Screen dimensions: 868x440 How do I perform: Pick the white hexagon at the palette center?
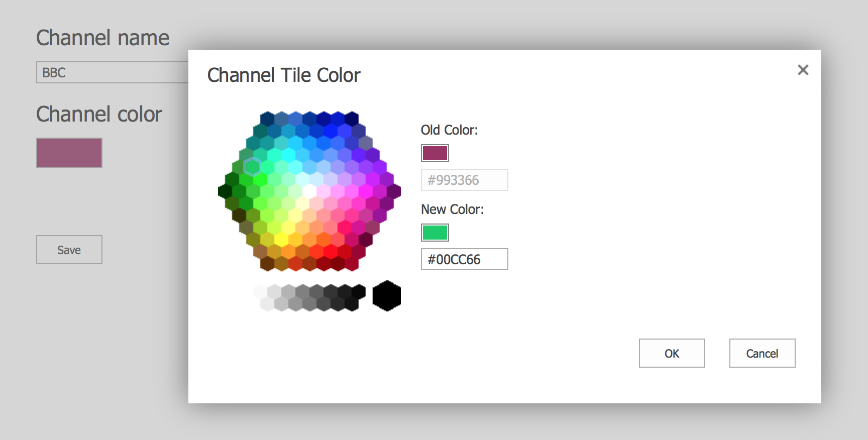309,191
